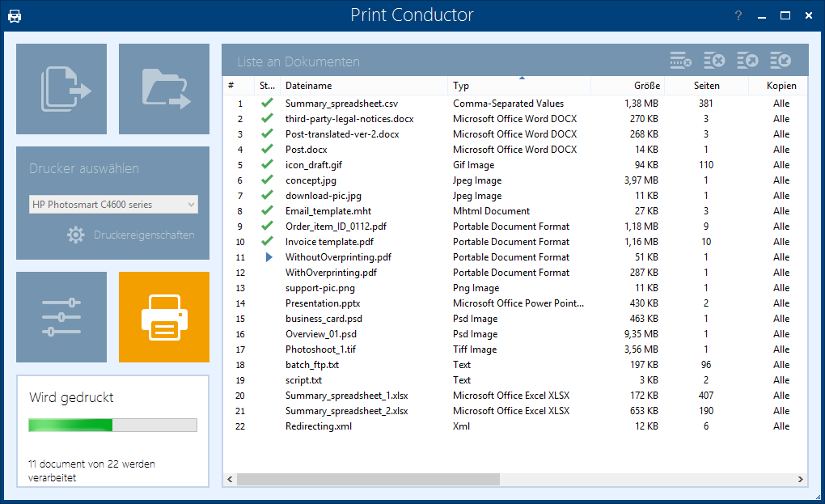The image size is (825, 504).
Task: Open settings using the sliders icon
Action: pos(61,316)
